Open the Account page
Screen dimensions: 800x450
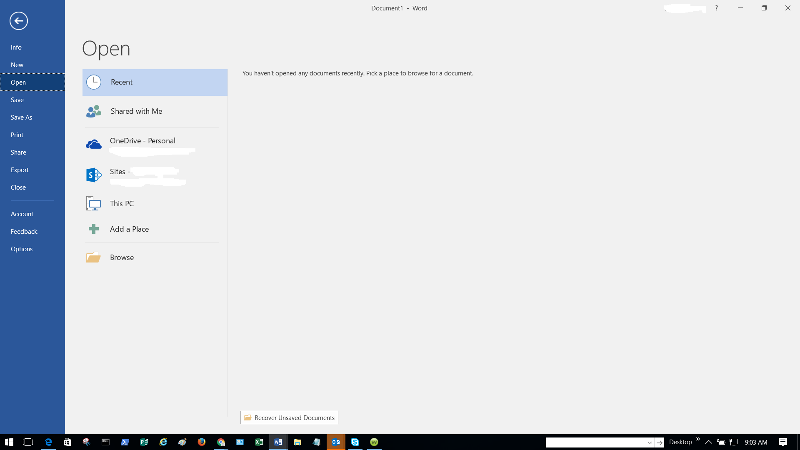(x=22, y=214)
